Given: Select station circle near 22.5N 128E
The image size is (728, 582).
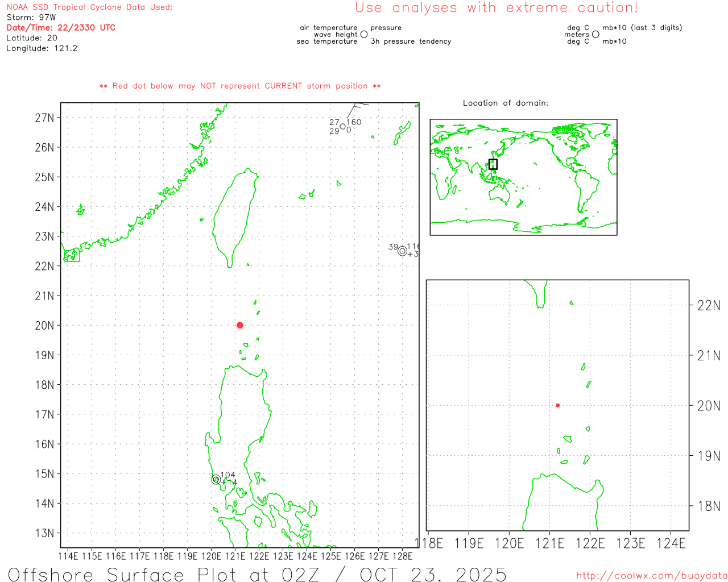Looking at the screenshot, I should pos(402,251).
